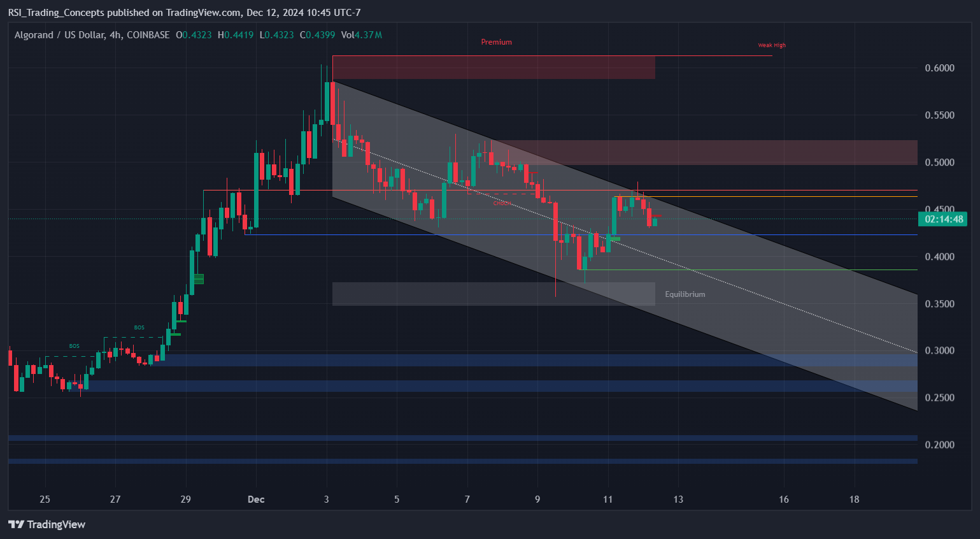Click the 0.2000 price axis label
This screenshot has width=980, height=539.
940,445
